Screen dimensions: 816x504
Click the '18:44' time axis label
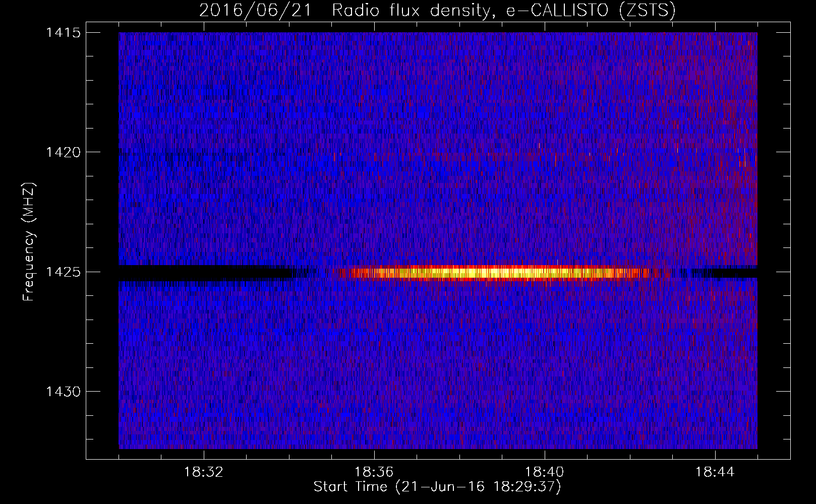715,472
